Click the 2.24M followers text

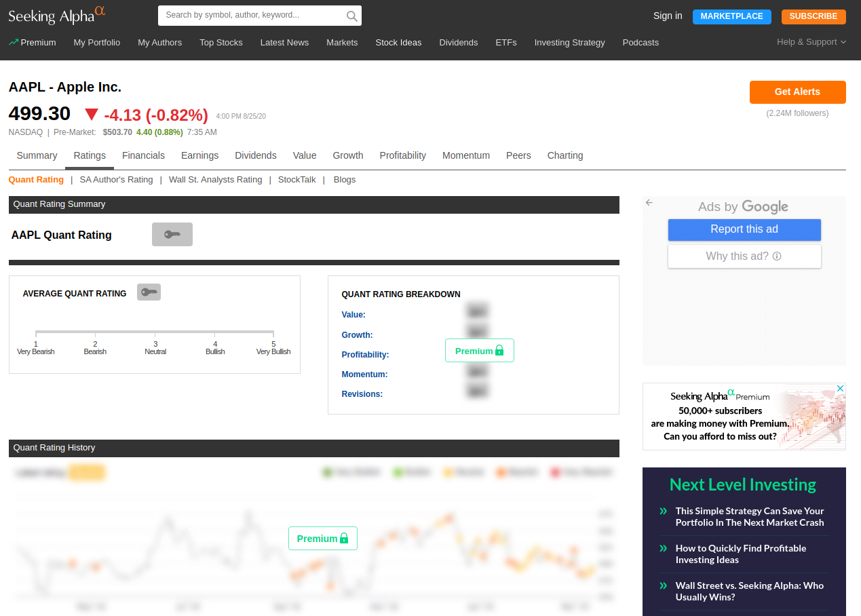click(797, 113)
